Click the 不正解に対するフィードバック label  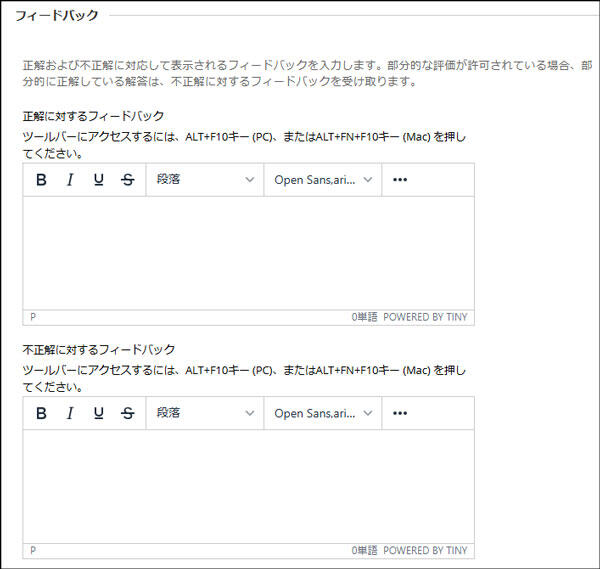tap(99, 349)
